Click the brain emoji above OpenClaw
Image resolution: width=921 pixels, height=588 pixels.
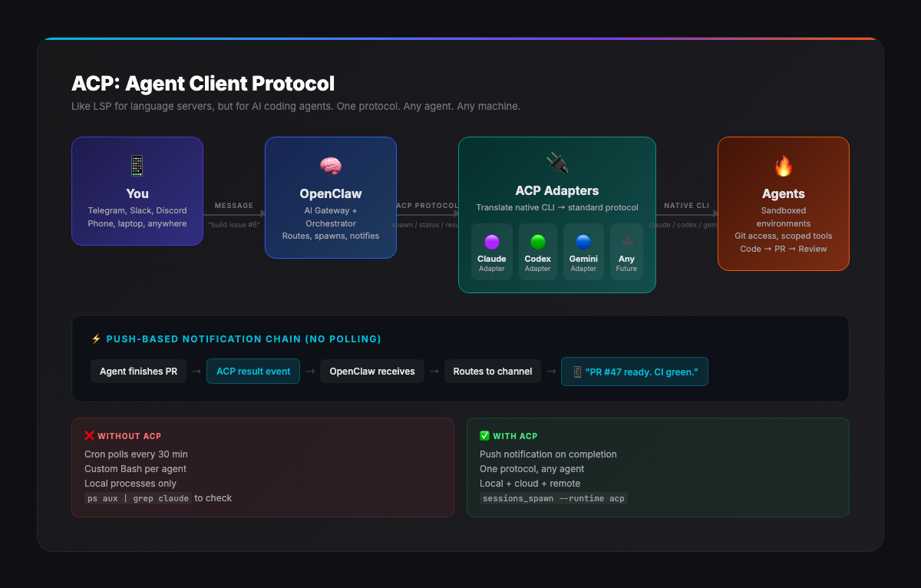(331, 165)
